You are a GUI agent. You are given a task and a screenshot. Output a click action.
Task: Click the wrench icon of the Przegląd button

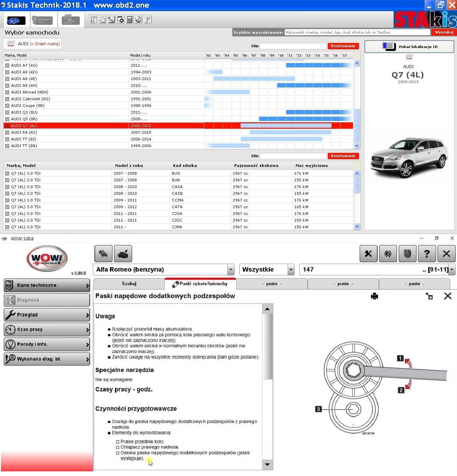pos(10,315)
